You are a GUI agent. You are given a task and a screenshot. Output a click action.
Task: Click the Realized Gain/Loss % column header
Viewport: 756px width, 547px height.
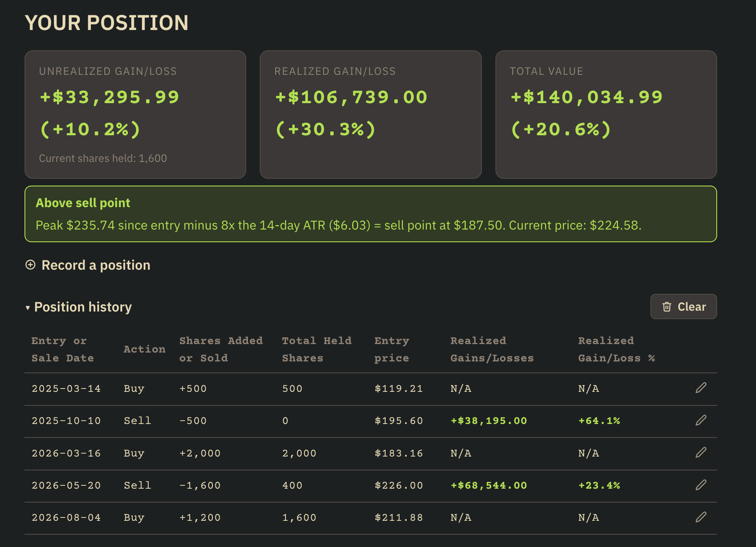pos(616,349)
